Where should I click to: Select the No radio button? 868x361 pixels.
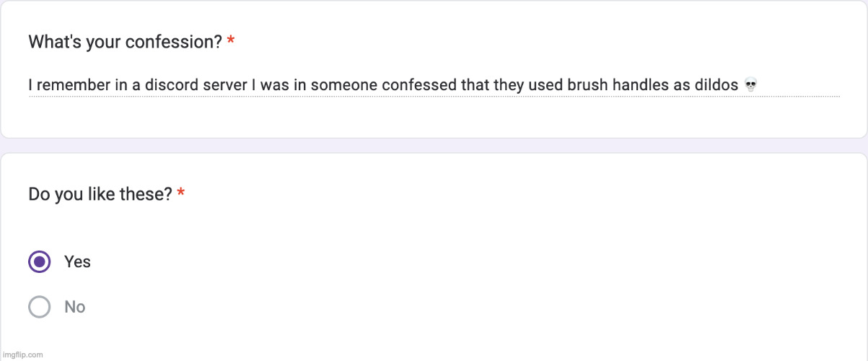(40, 307)
